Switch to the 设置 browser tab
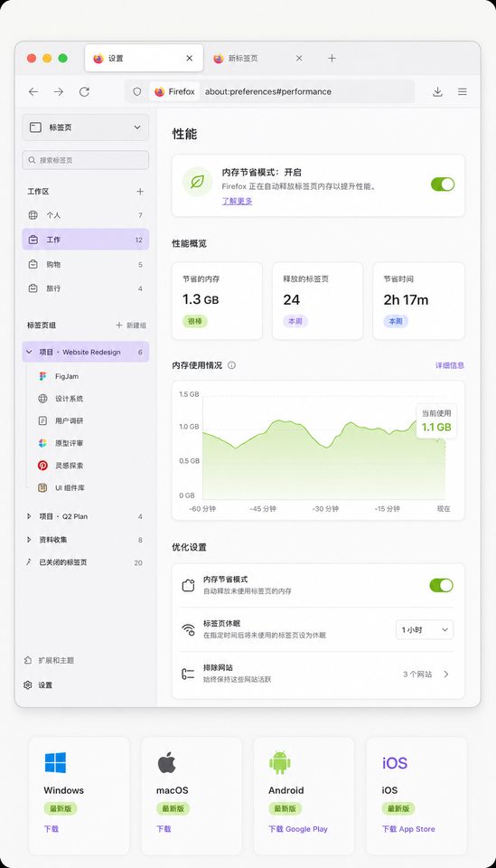The height and width of the screenshot is (868, 496). click(144, 58)
